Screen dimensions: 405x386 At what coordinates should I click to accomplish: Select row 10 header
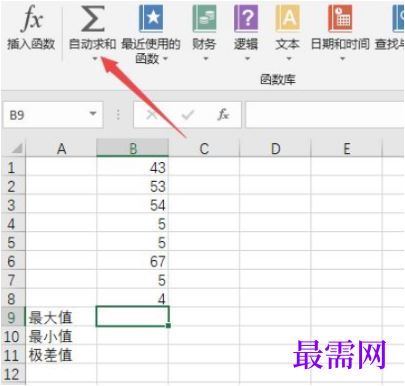pos(12,336)
